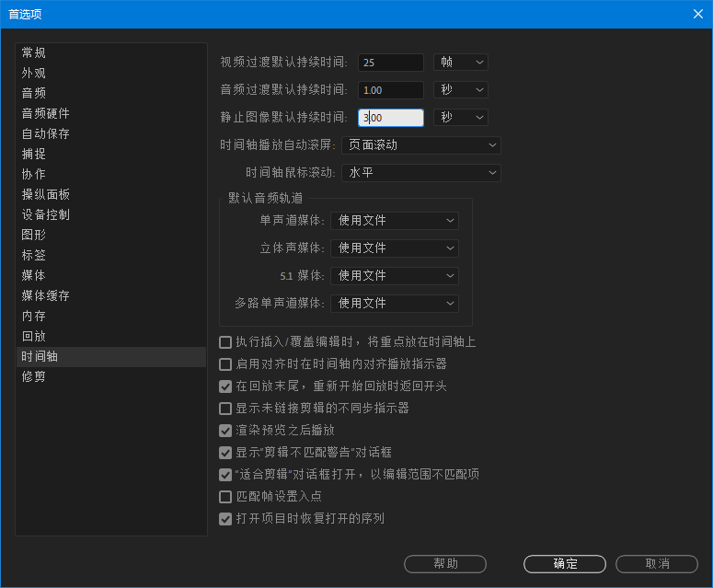
Task: Open the 5.1 媒体 dropdown
Action: (395, 275)
